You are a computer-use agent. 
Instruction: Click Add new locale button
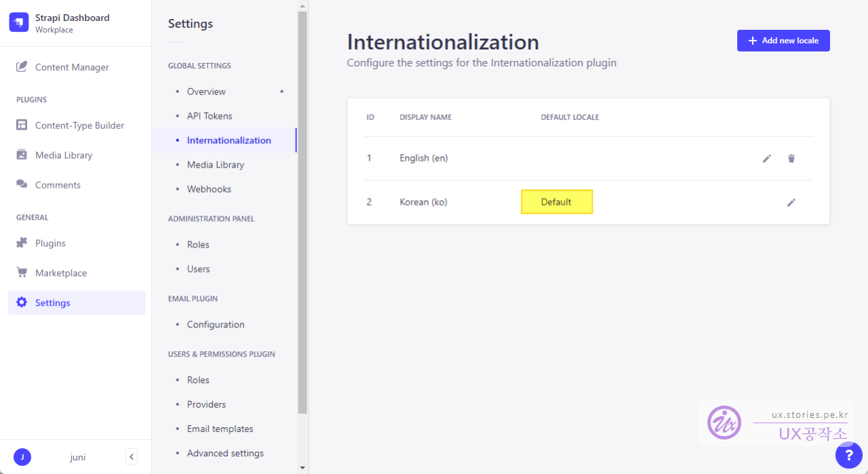tap(783, 41)
